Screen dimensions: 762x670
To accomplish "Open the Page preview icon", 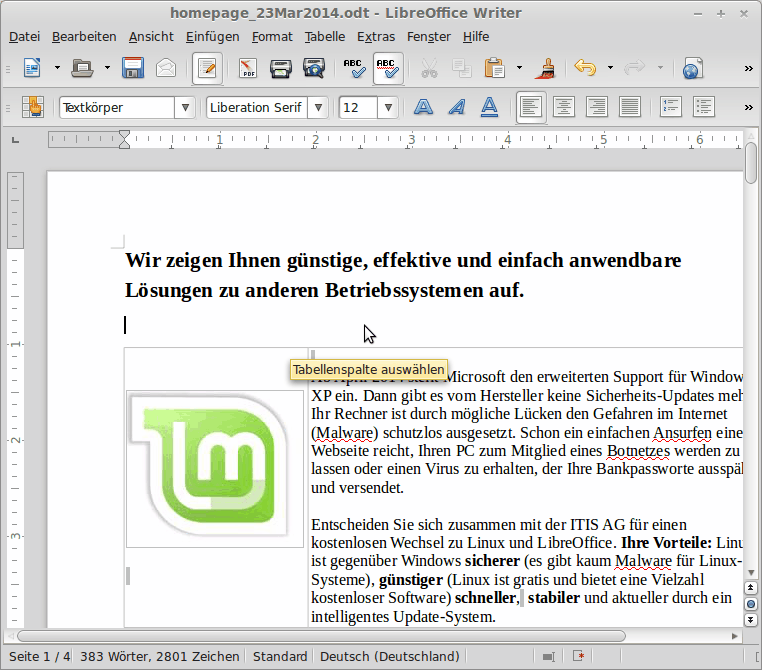I will [314, 68].
